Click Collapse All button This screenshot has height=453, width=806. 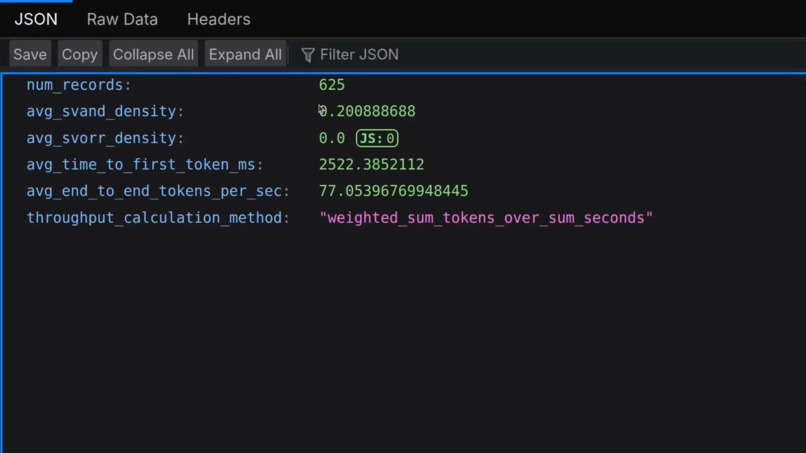153,54
